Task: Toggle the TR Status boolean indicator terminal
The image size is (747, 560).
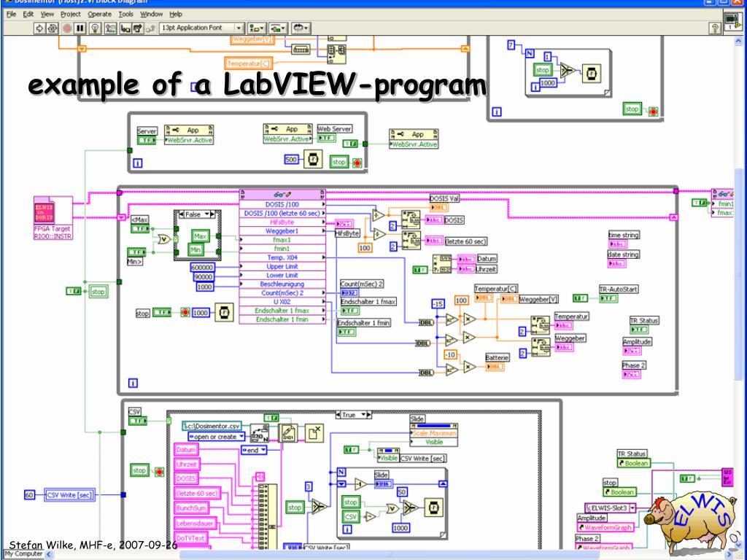Action: (639, 330)
